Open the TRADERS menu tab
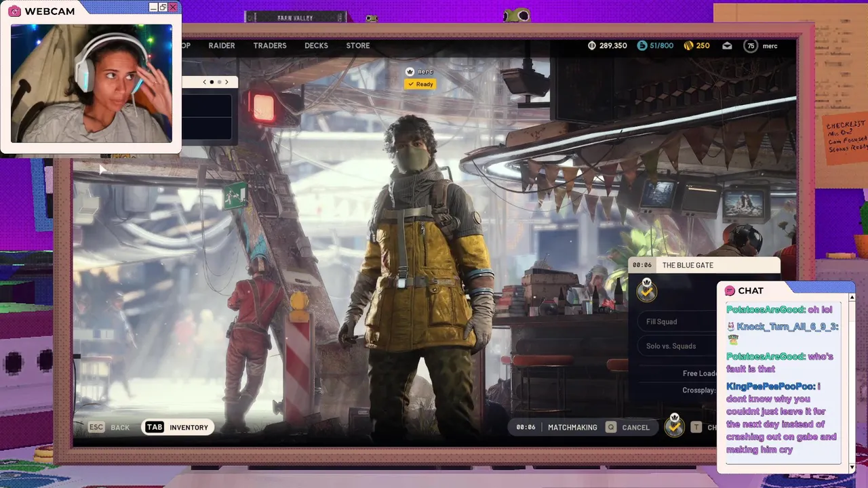Image resolution: width=868 pixels, height=488 pixels. [x=270, y=45]
